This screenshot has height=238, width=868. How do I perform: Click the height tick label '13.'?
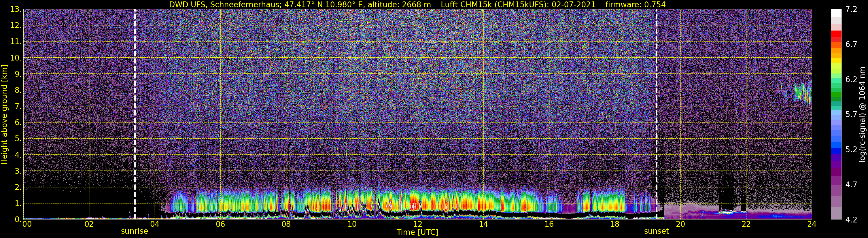16,9
